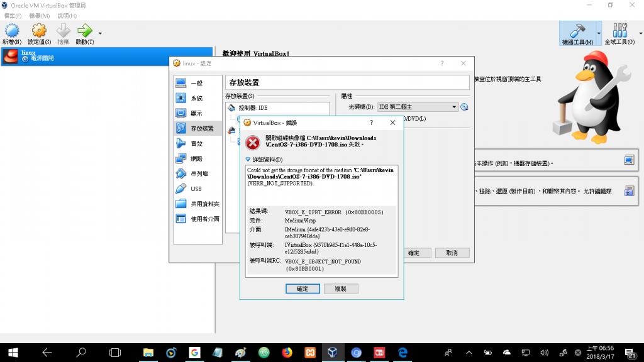Screen dimensions: 644x362
Task: Open the orange XAMPP taskbar icon
Action: (310, 353)
